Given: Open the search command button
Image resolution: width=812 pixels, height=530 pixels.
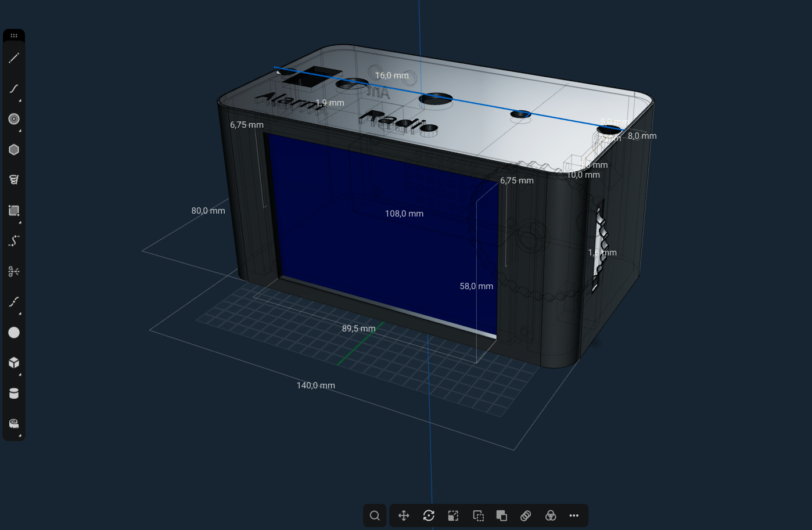Looking at the screenshot, I should tap(375, 515).
